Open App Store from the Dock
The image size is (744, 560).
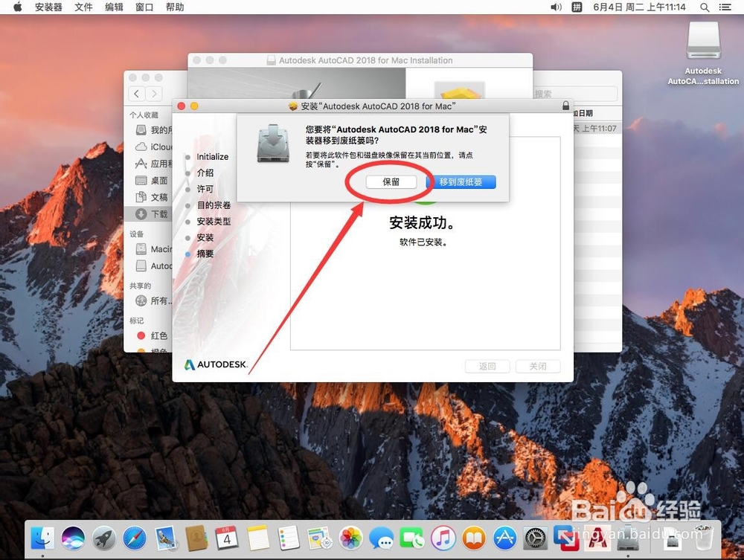(x=504, y=538)
